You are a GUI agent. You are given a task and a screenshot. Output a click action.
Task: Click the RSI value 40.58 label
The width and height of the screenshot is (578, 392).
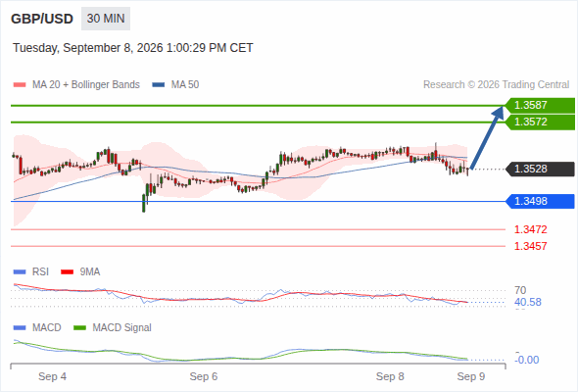528,303
